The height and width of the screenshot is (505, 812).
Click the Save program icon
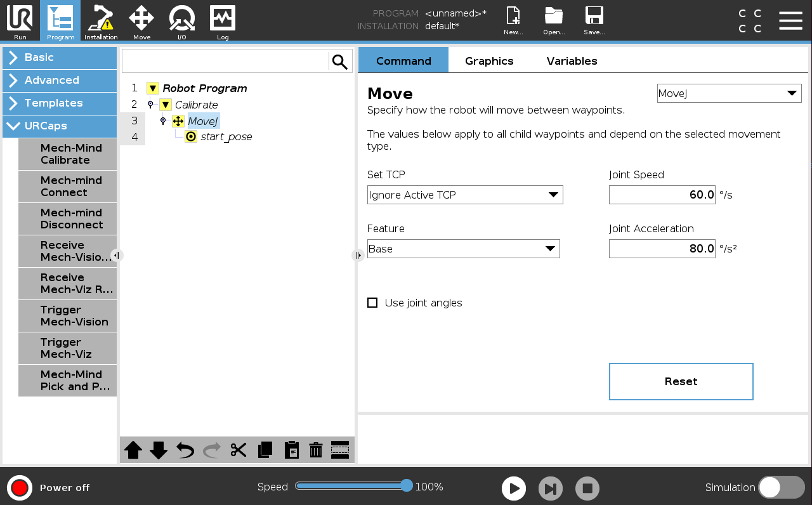[594, 21]
